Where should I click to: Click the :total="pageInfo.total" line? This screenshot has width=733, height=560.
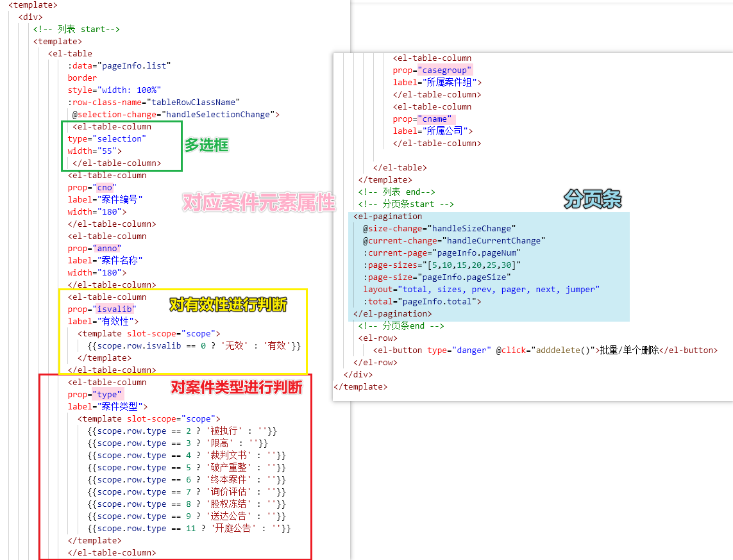click(423, 301)
